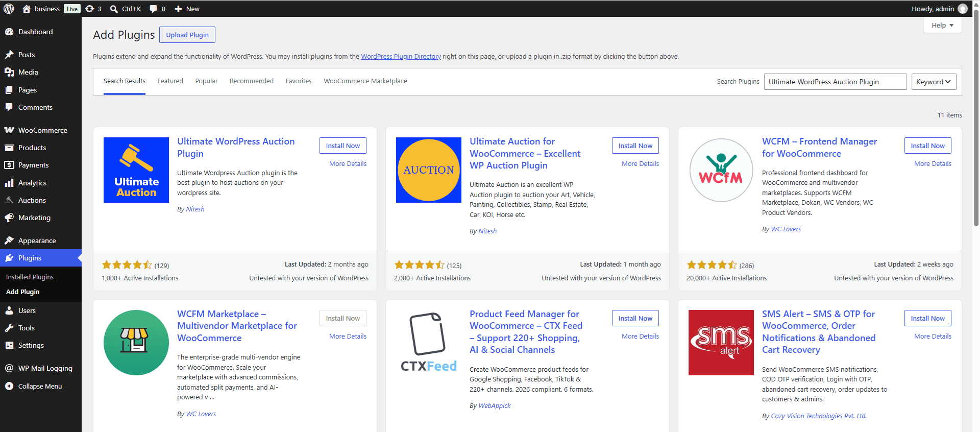Screen dimensions: 980x432
Task: Open the Cozy Vision Technologies author link
Action: (818, 416)
